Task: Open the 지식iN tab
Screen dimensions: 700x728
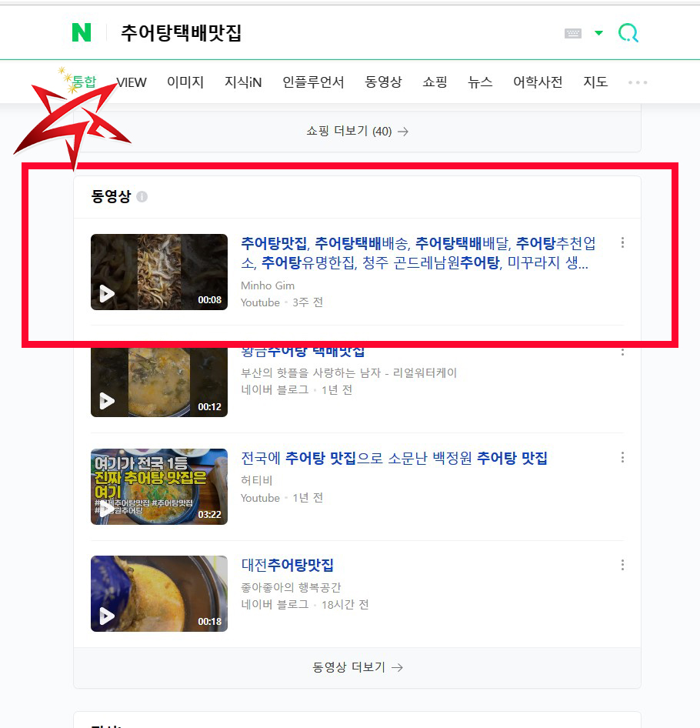Action: point(243,82)
